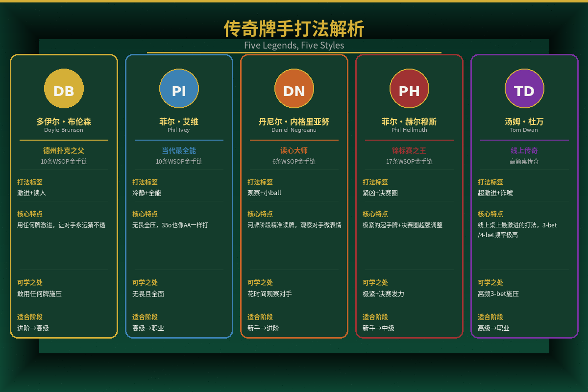Click the DN avatar circle
This screenshot has width=588, height=392.
tap(294, 89)
